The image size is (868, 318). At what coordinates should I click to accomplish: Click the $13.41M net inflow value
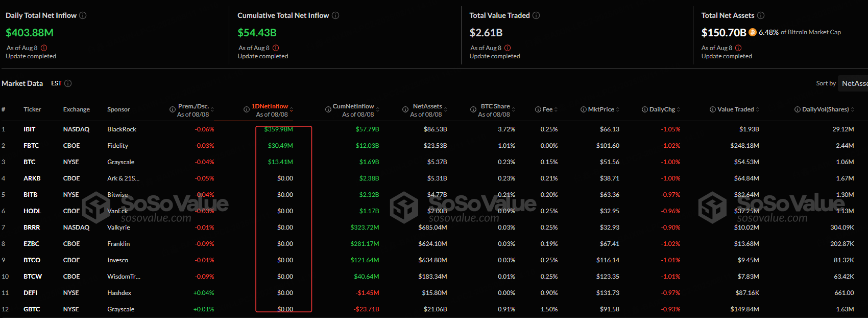point(280,162)
